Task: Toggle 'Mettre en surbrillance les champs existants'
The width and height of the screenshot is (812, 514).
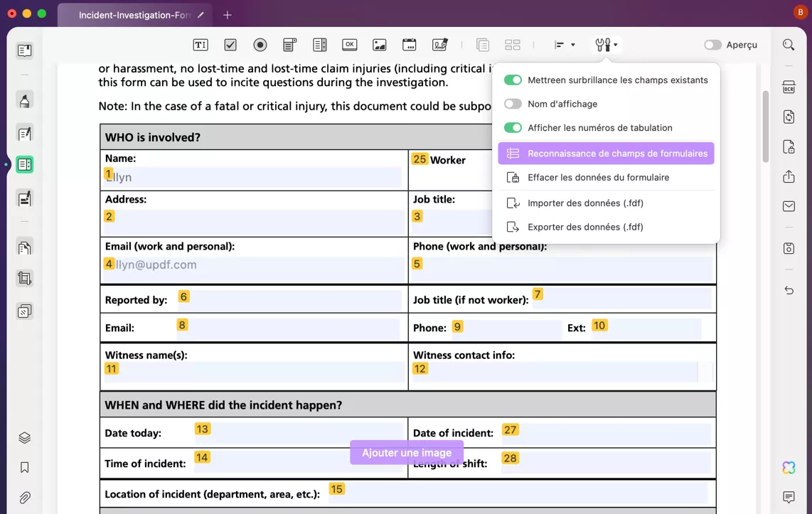Action: tap(513, 80)
